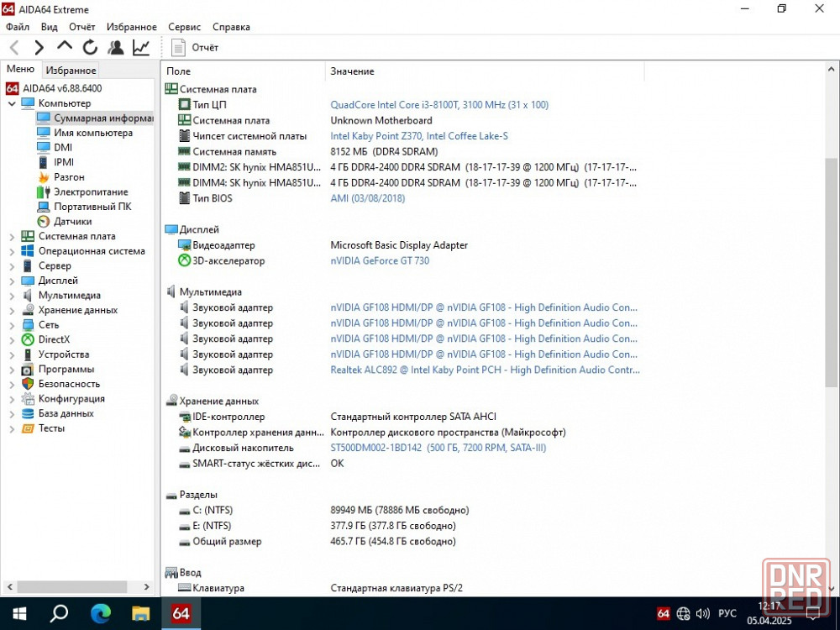The width and height of the screenshot is (840, 630).
Task: Open the user management toolbar icon
Action: (x=115, y=48)
